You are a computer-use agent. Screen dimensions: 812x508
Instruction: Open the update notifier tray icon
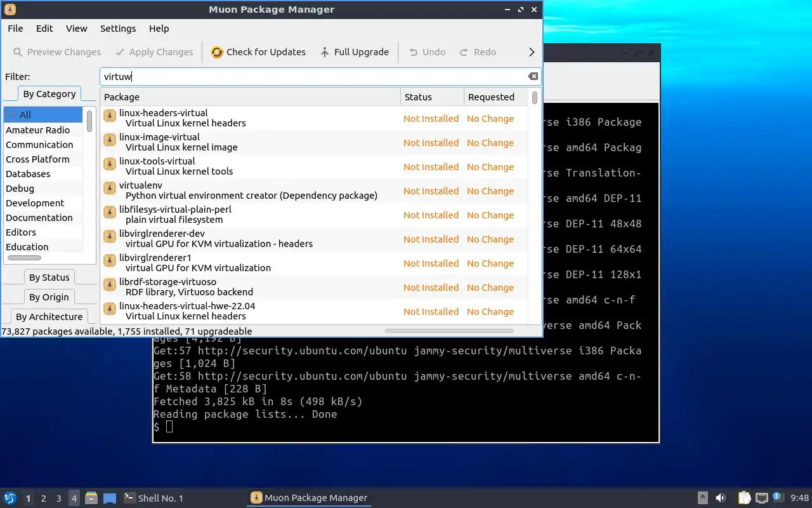pyautogui.click(x=778, y=497)
